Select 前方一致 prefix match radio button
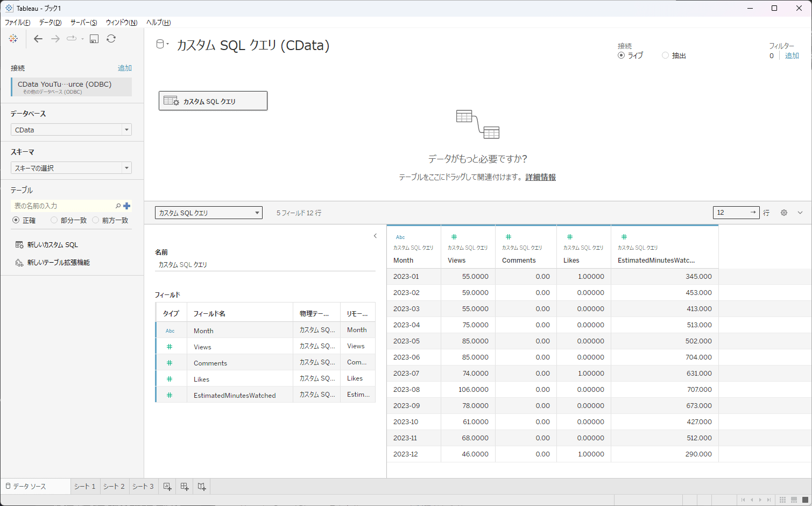The height and width of the screenshot is (506, 812). [x=96, y=220]
